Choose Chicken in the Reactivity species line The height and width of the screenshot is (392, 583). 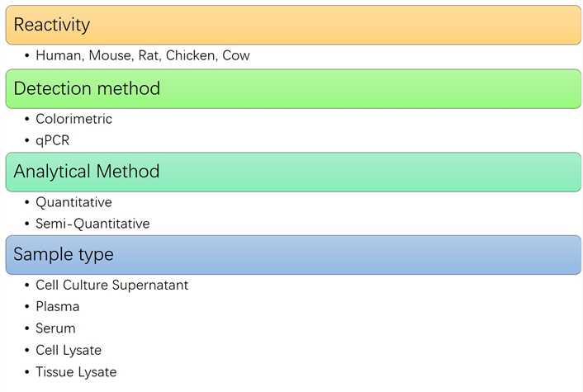pos(191,56)
